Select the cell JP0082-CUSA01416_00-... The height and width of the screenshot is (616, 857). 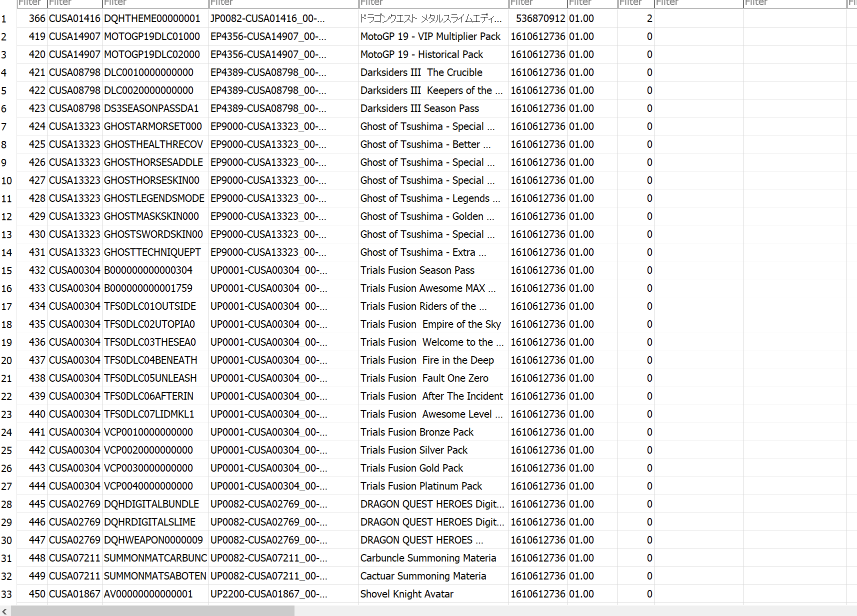click(283, 18)
